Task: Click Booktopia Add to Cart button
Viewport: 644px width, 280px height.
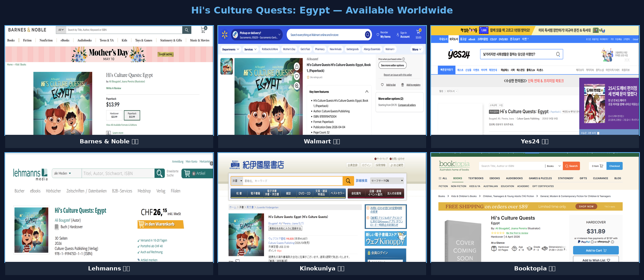Action: pos(596,250)
